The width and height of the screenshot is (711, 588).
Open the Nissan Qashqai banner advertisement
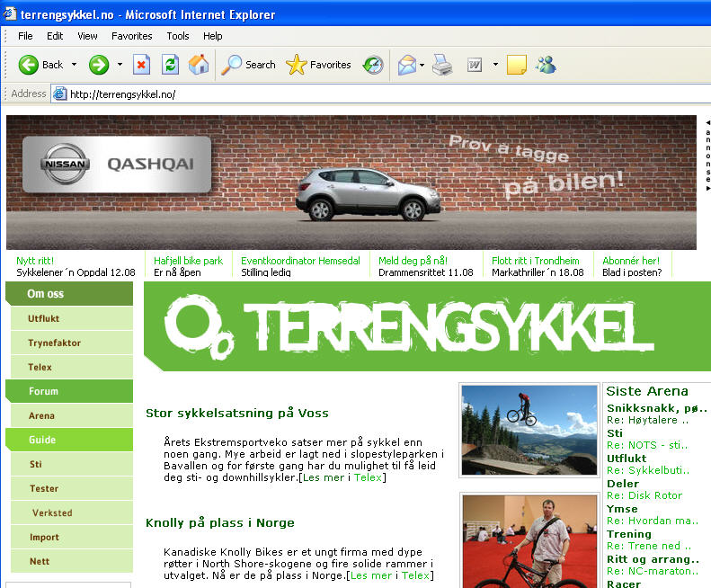point(351,183)
